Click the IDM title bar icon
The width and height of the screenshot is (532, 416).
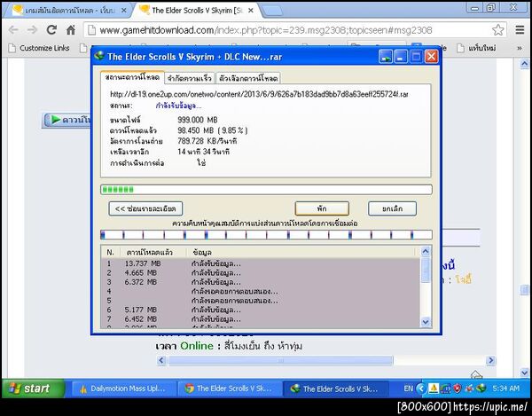(99, 56)
